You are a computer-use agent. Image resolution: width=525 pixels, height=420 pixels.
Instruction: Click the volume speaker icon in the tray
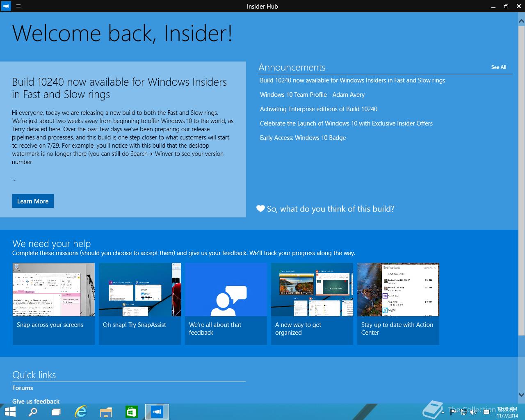click(x=473, y=412)
